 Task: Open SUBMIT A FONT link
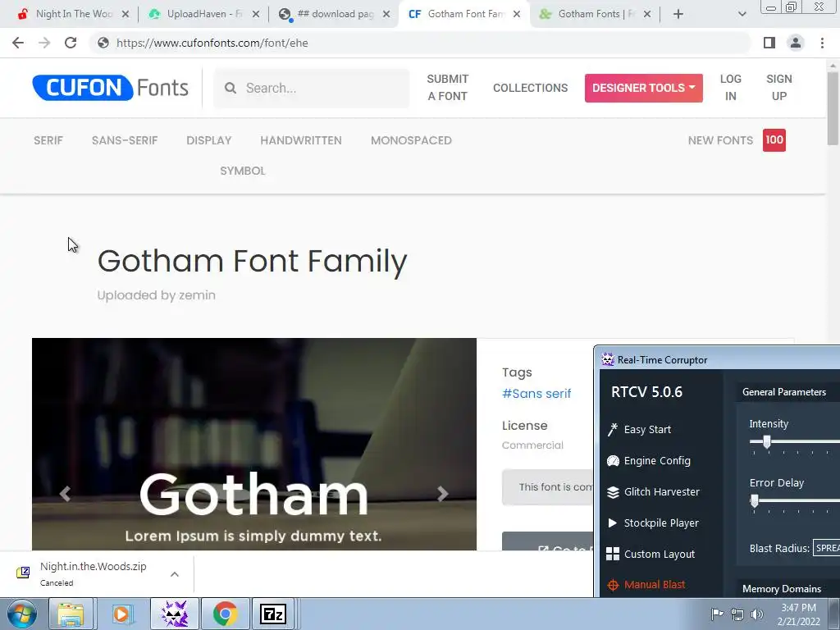448,87
